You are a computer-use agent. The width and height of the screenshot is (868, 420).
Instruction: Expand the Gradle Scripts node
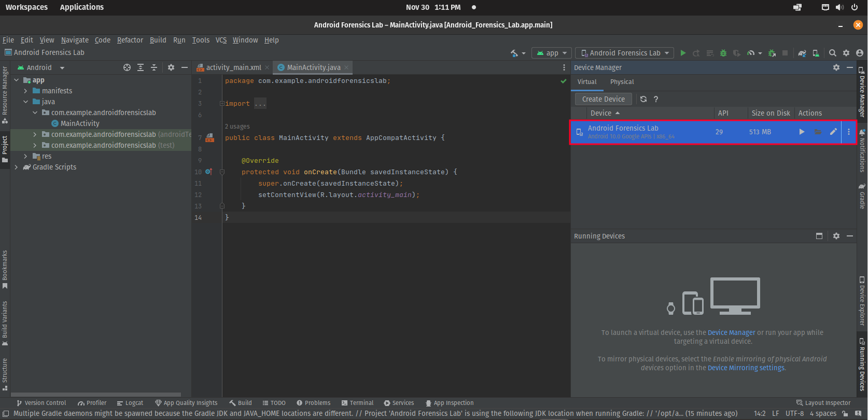[17, 167]
